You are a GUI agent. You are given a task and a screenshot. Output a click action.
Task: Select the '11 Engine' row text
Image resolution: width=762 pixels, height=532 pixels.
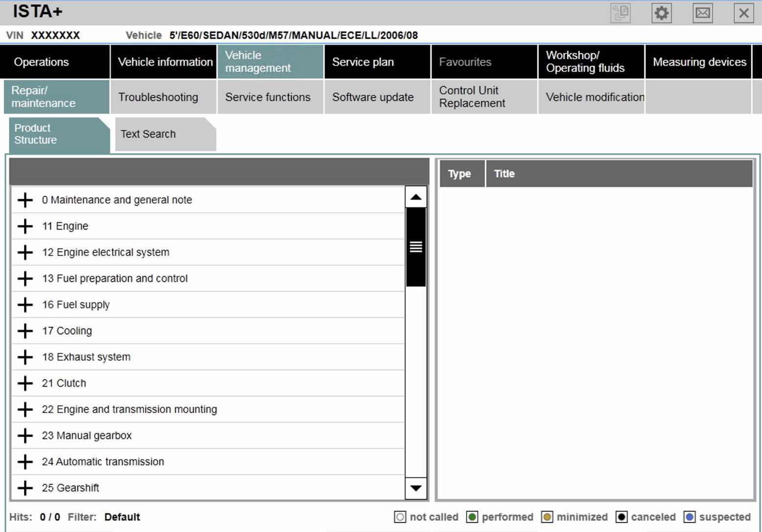point(65,226)
